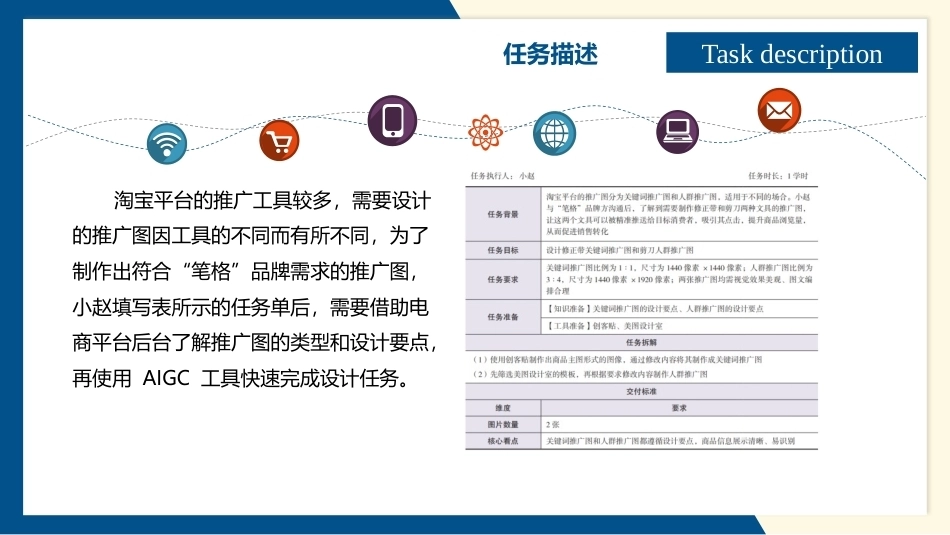Click the task background description cell
The width and height of the screenshot is (950, 535).
679,214
